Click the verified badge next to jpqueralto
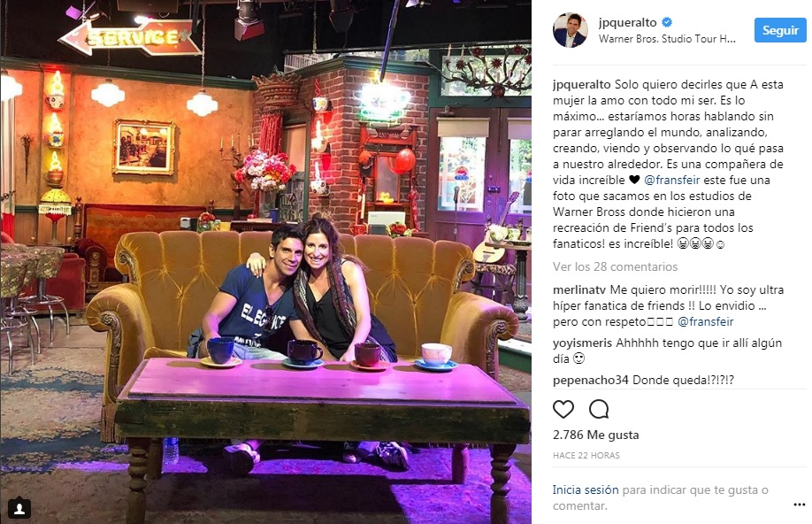 (x=667, y=22)
